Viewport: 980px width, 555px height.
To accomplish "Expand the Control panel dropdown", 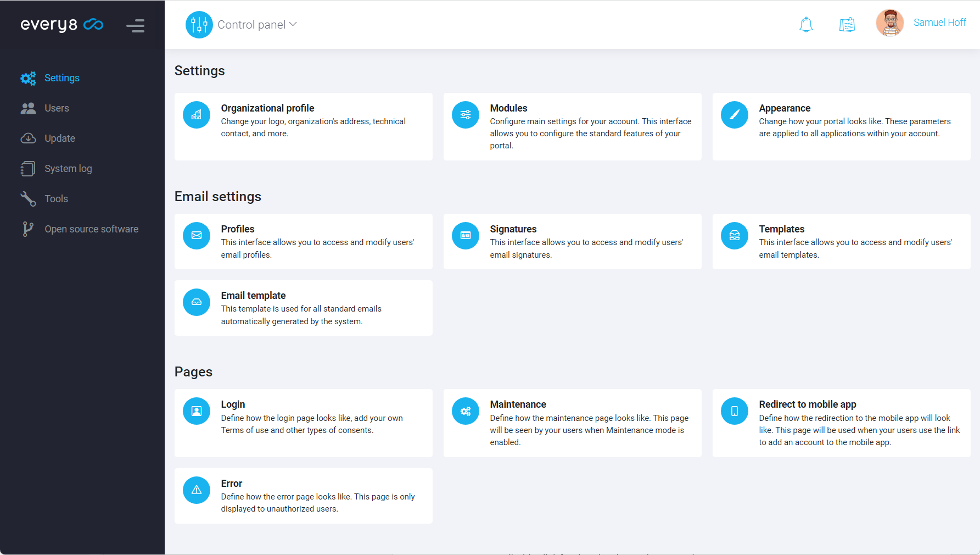I will pos(257,25).
